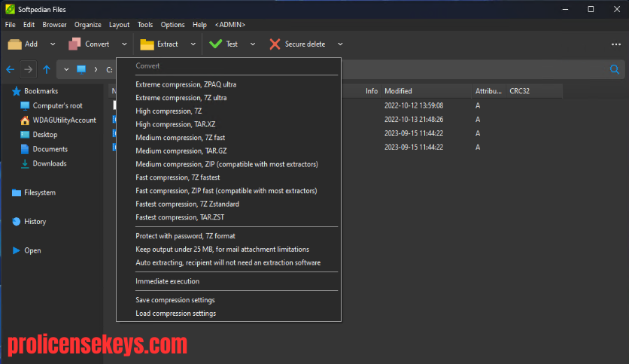Expand the Extract dropdown arrow

pyautogui.click(x=193, y=44)
